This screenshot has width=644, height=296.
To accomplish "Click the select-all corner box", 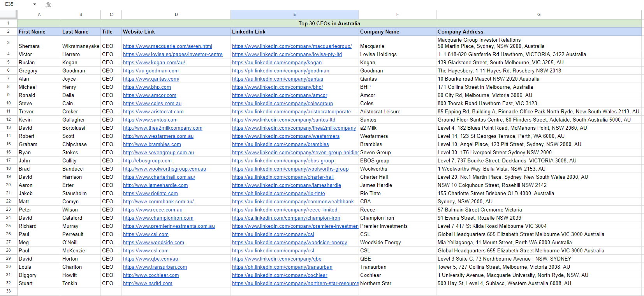I will (x=9, y=14).
